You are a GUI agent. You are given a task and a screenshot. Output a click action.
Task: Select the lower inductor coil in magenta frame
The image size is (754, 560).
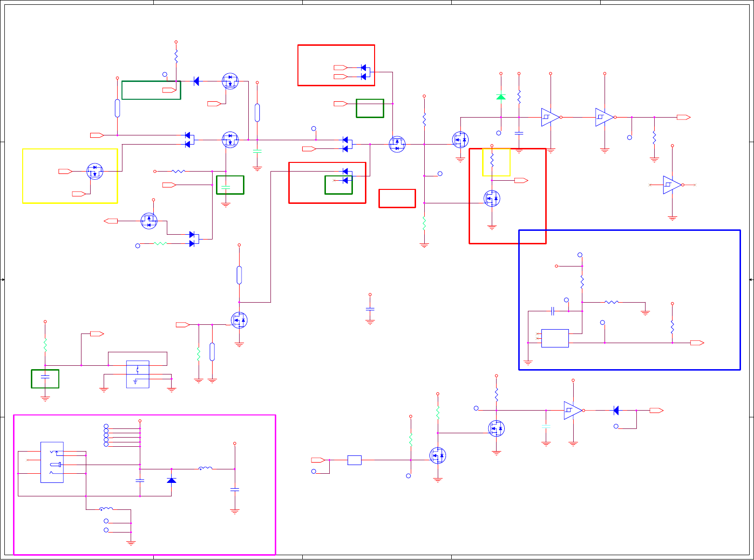pyautogui.click(x=106, y=508)
